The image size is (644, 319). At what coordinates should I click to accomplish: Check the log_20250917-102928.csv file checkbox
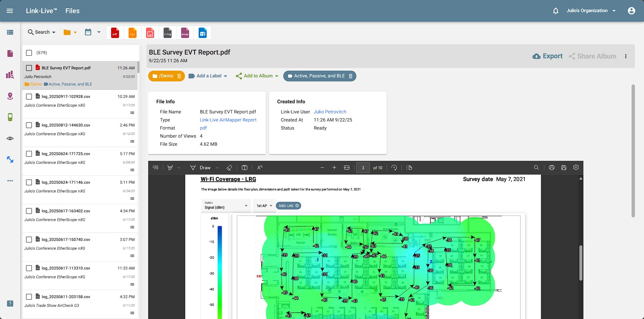coord(29,96)
